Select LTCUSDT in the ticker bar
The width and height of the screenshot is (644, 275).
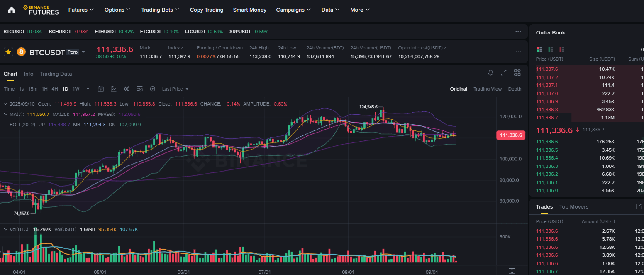204,32
